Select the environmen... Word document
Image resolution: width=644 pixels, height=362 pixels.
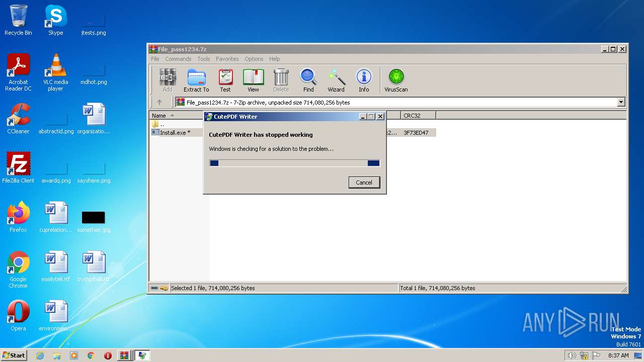[x=56, y=316]
